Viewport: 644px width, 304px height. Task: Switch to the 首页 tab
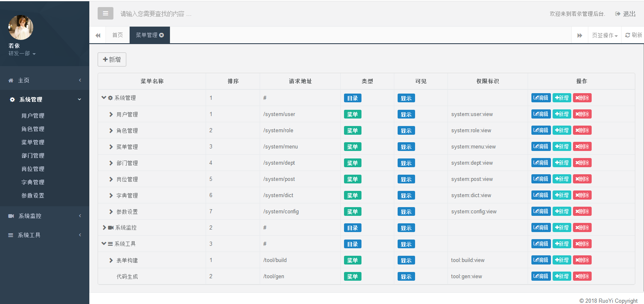[x=118, y=35]
